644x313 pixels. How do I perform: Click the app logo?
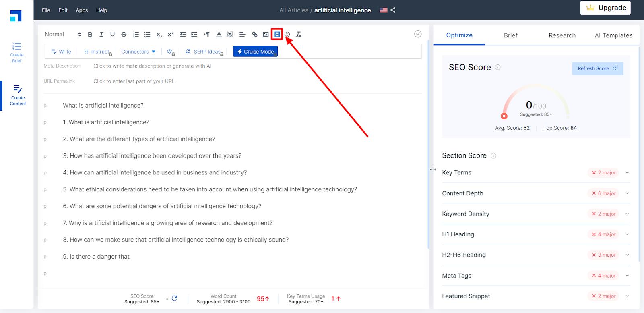coord(16,16)
